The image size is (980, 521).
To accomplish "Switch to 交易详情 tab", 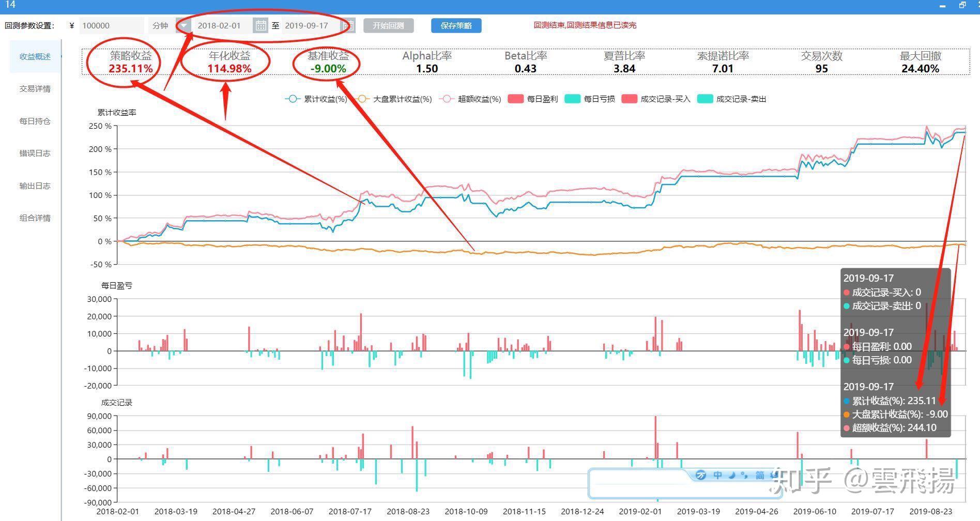I will pyautogui.click(x=35, y=89).
